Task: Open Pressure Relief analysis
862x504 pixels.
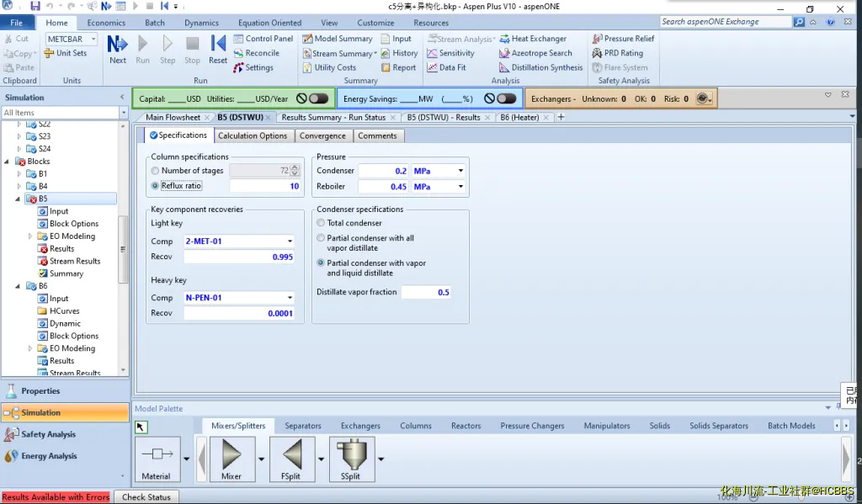Action: click(623, 39)
